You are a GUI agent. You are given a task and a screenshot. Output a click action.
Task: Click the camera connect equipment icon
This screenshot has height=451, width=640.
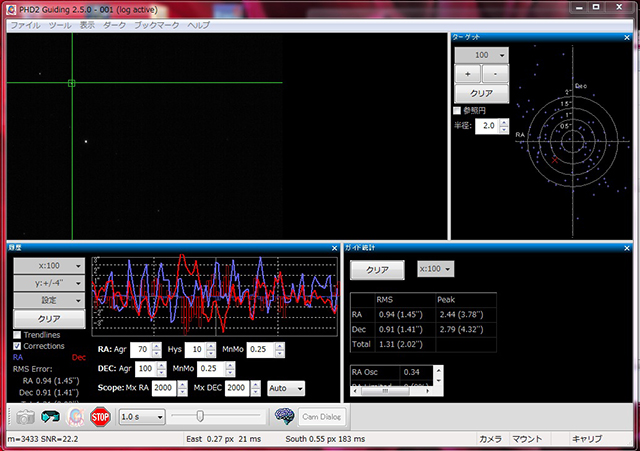pyautogui.click(x=25, y=417)
